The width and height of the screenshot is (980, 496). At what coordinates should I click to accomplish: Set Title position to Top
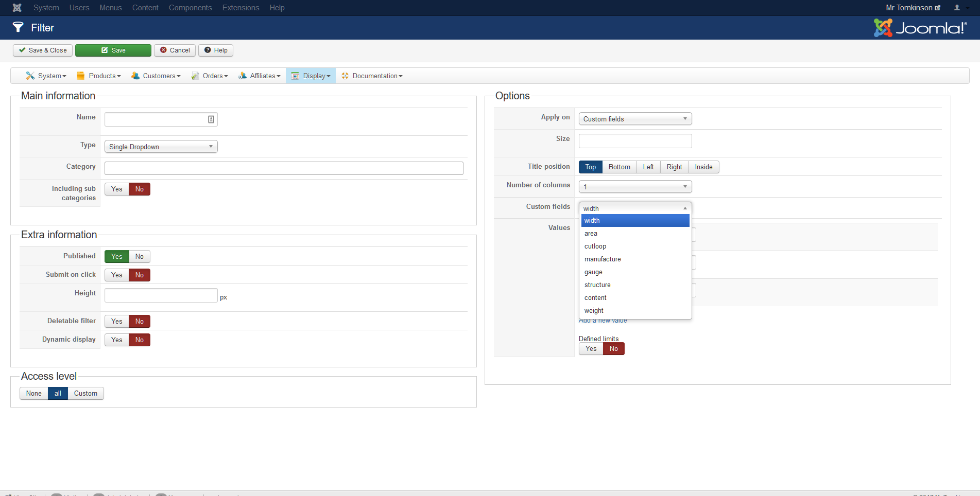[591, 167]
